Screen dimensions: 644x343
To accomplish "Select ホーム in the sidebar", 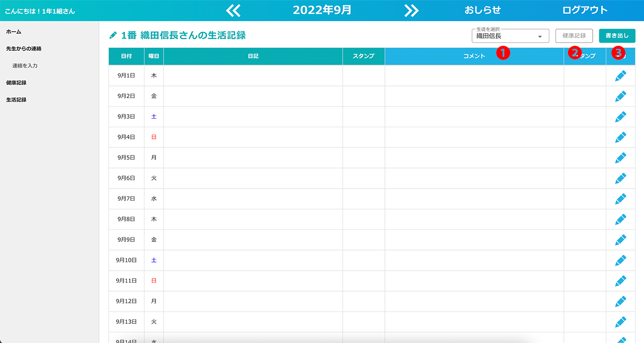I will [14, 32].
